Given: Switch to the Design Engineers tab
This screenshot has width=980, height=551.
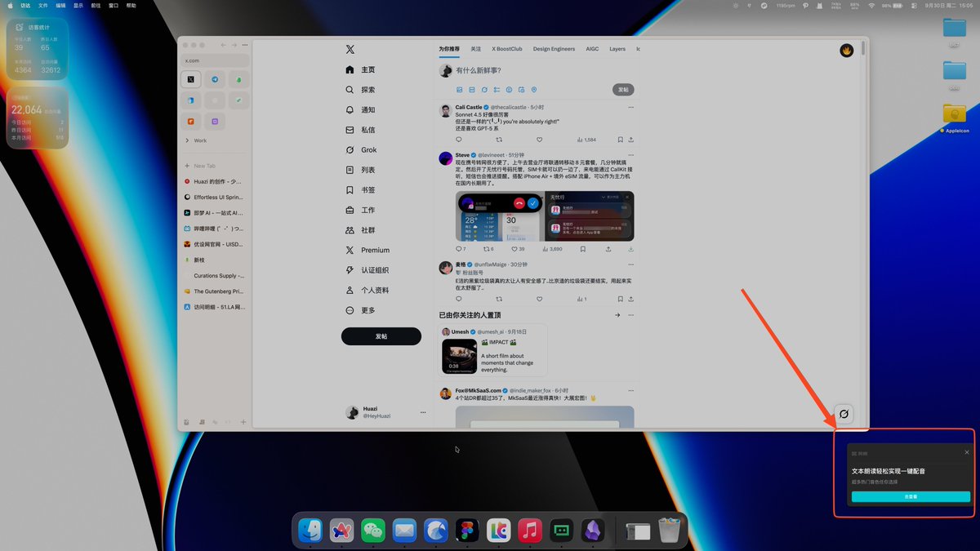Looking at the screenshot, I should point(555,49).
